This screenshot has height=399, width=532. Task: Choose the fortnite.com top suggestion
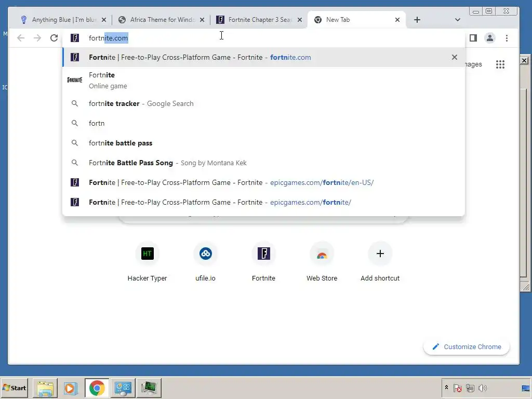pyautogui.click(x=263, y=57)
